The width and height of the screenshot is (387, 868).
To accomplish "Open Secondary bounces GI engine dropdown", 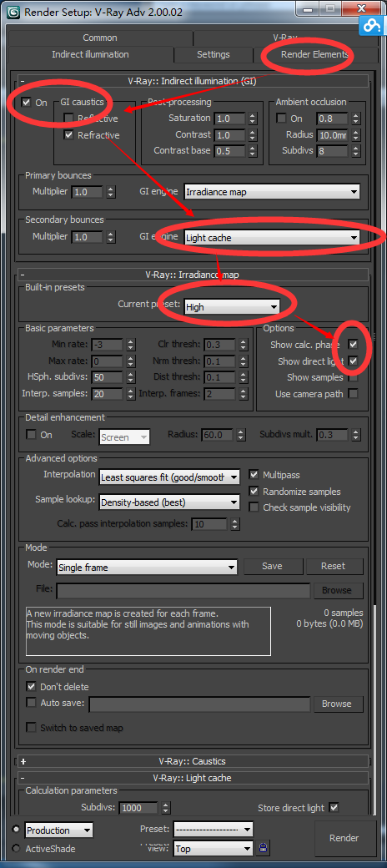I will pyautogui.click(x=271, y=238).
